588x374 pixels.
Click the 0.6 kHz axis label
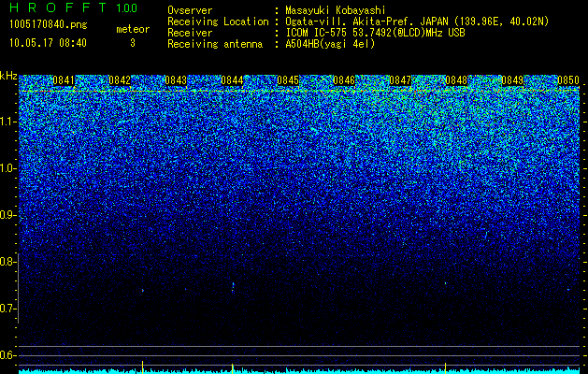click(8, 355)
